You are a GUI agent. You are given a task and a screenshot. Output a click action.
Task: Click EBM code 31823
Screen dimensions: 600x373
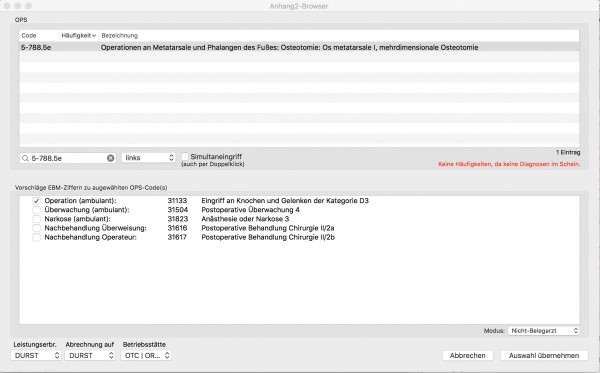click(x=178, y=219)
